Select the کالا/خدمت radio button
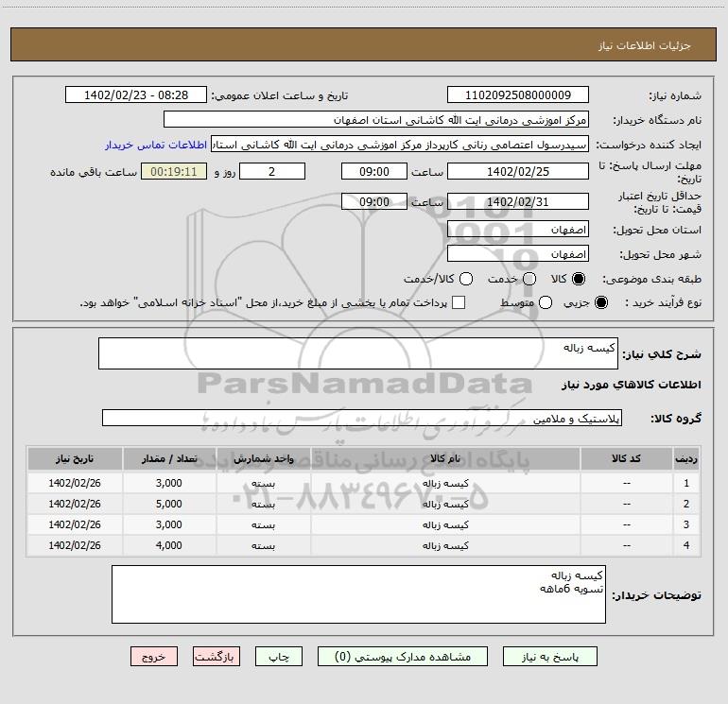 pos(466,279)
